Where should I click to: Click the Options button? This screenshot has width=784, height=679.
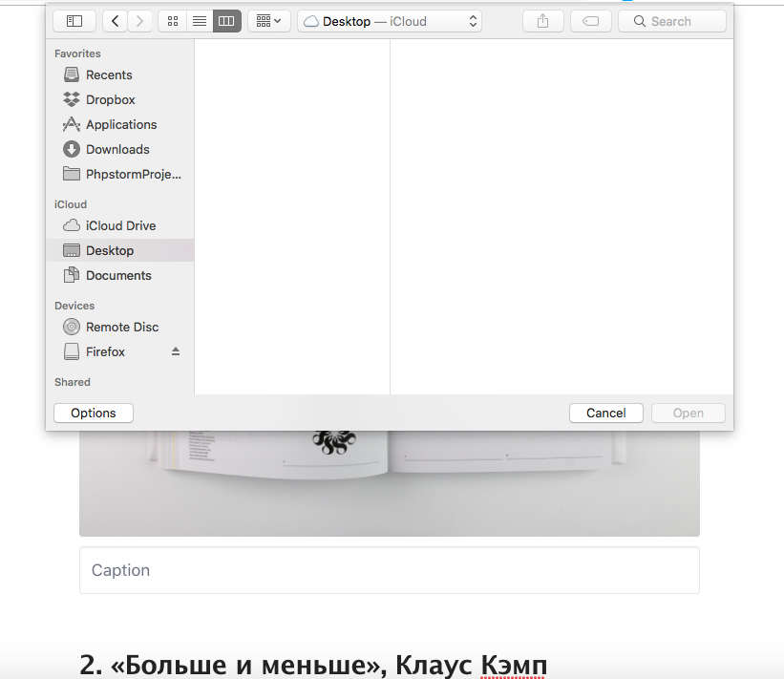tap(93, 413)
